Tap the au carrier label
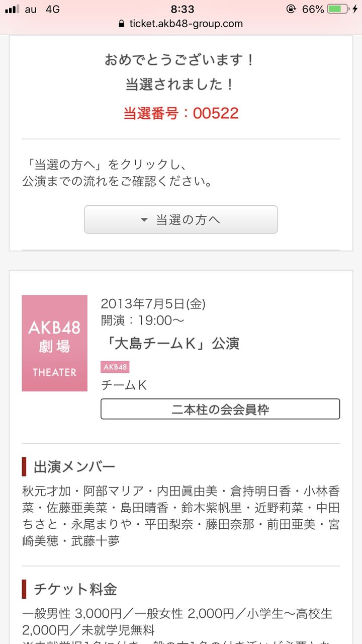362x644 pixels. coord(31,9)
